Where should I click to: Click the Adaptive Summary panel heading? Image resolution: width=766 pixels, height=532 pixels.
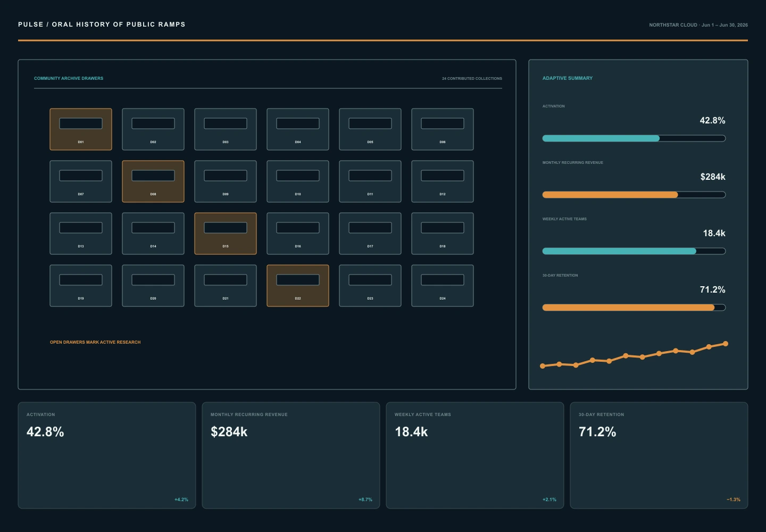tap(568, 78)
